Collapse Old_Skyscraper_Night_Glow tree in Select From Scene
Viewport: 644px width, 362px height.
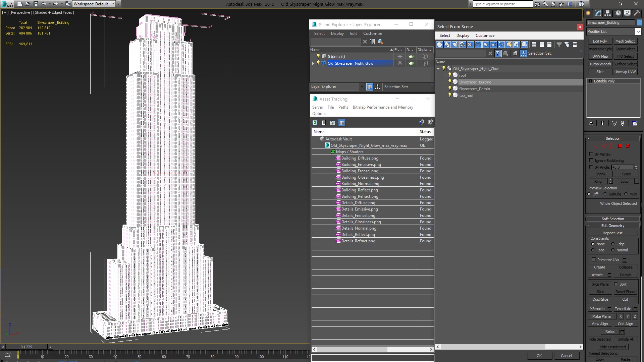click(x=438, y=69)
